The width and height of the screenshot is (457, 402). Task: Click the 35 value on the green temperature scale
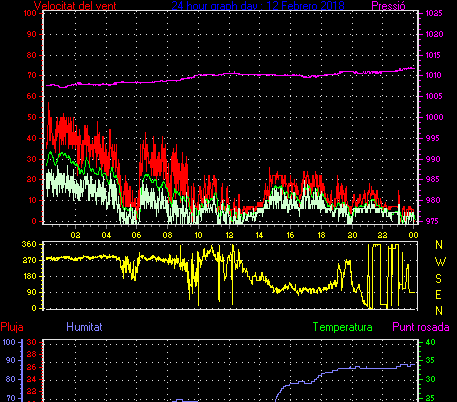[x=431, y=361]
